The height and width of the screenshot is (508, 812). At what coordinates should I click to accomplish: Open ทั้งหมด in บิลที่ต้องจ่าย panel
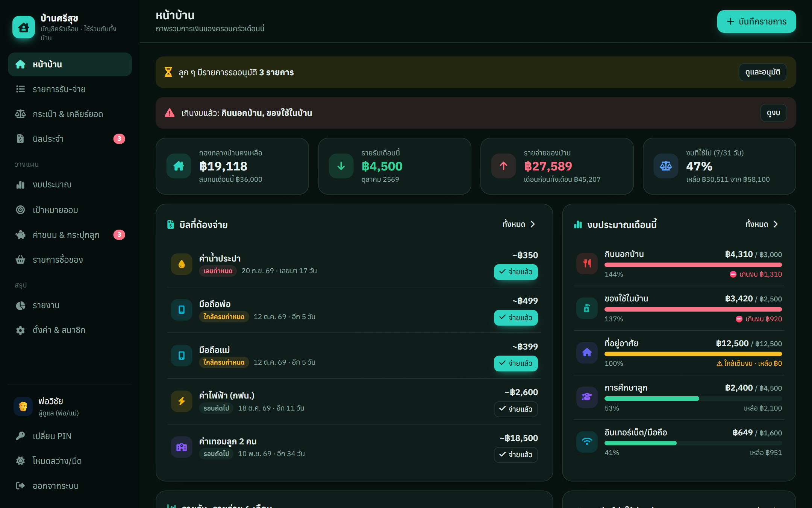519,224
